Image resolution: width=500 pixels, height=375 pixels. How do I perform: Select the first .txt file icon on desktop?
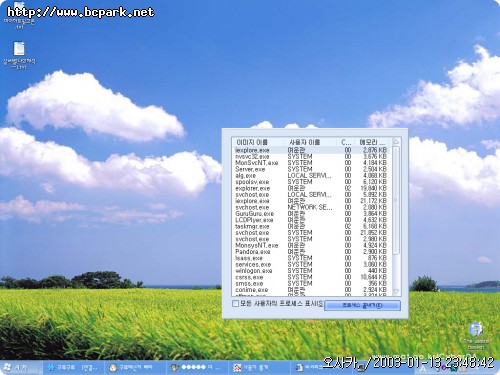point(19,16)
